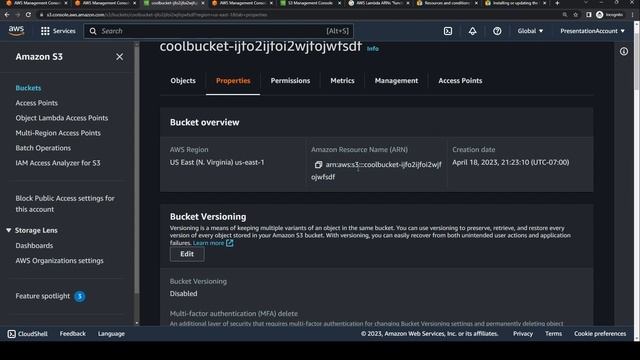
Task: Open Buckets in the S3 sidebar
Action: click(28, 88)
